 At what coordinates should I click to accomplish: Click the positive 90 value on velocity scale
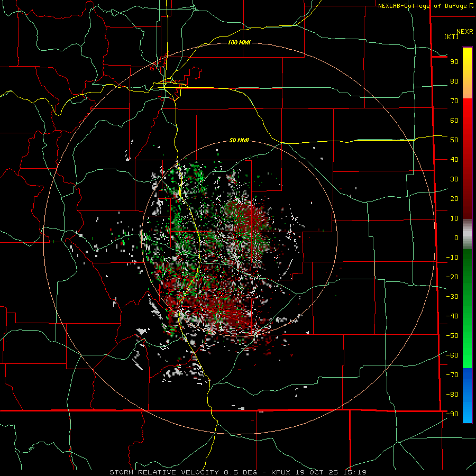[x=454, y=62]
